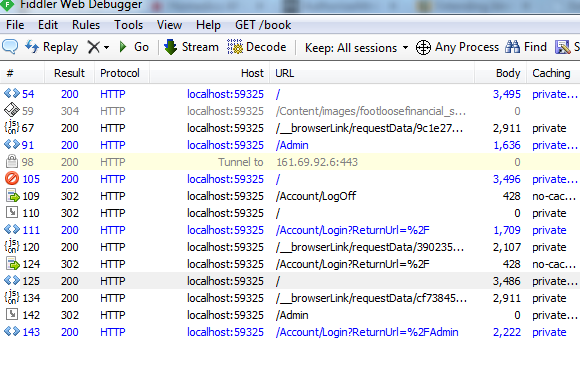Viewport: 580px width, 367px height.
Task: Select the /Account/Login?ReturnUrl=%2FAdmin URL
Action: [367, 332]
